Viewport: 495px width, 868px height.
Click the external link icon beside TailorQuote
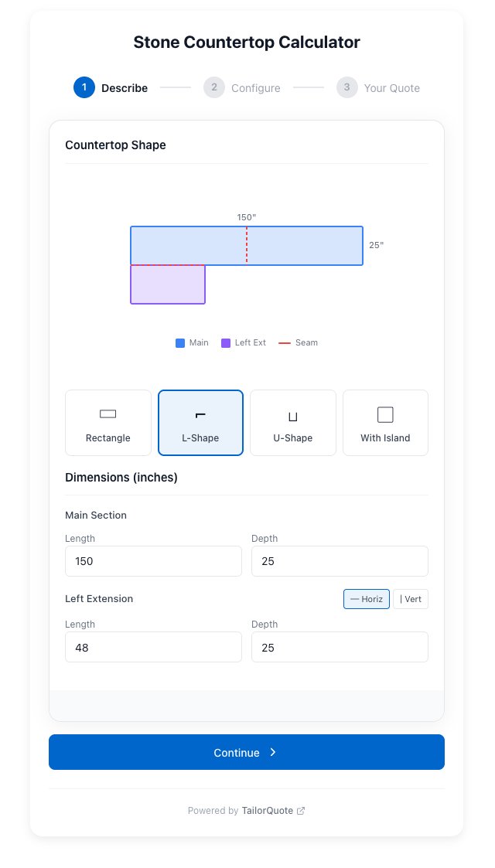301,811
